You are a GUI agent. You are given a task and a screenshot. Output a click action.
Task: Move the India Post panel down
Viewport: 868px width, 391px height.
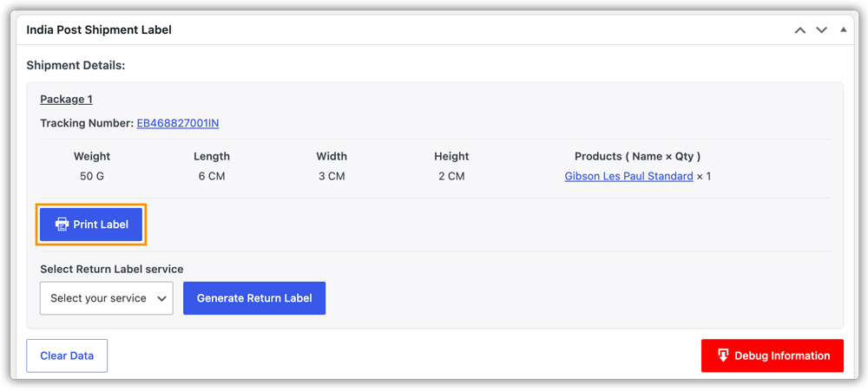[821, 29]
